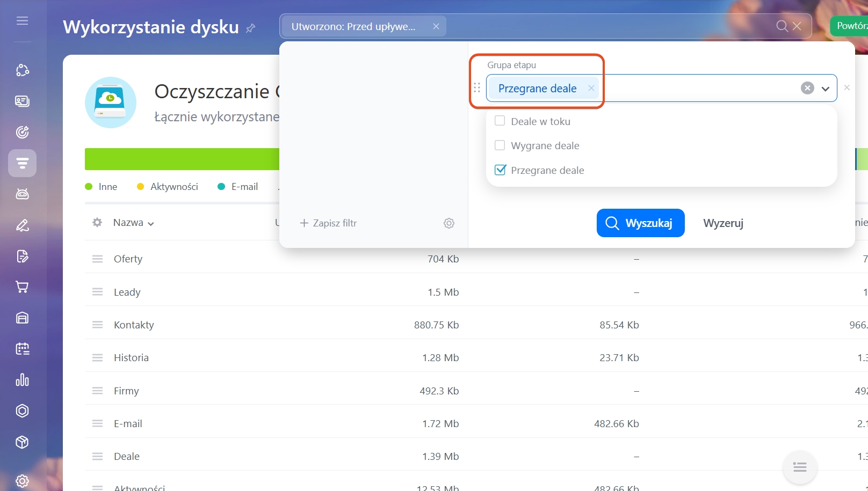The width and height of the screenshot is (868, 491).
Task: Open the hamburger menu in sidebar
Action: coord(22,21)
